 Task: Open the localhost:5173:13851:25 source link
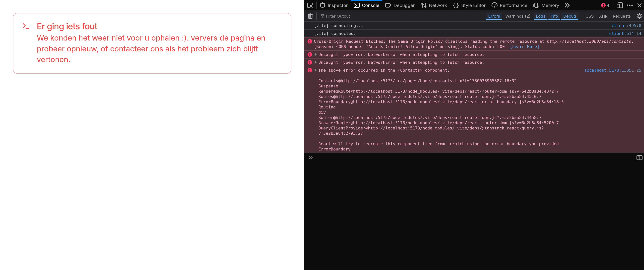point(612,70)
